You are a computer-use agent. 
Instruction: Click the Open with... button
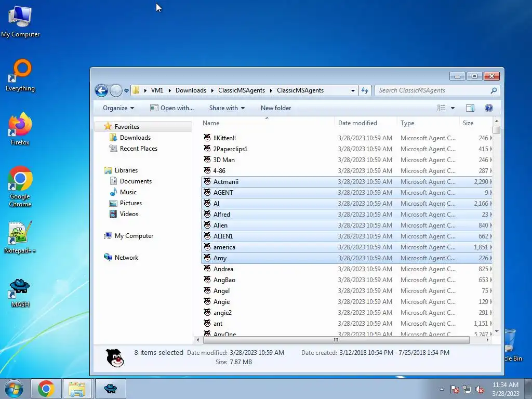click(x=172, y=108)
